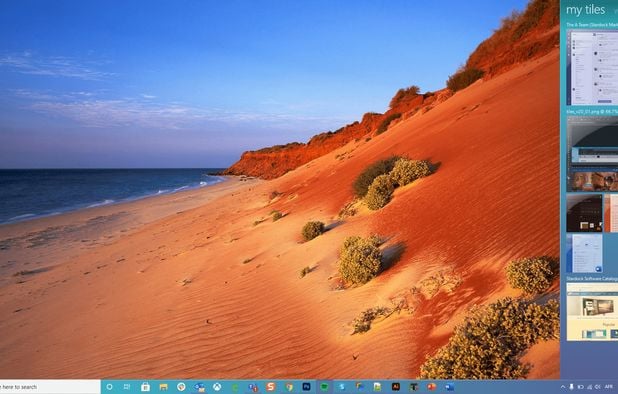Open PowerPoint from the taskbar
618x394 pixels.
[x=432, y=387]
